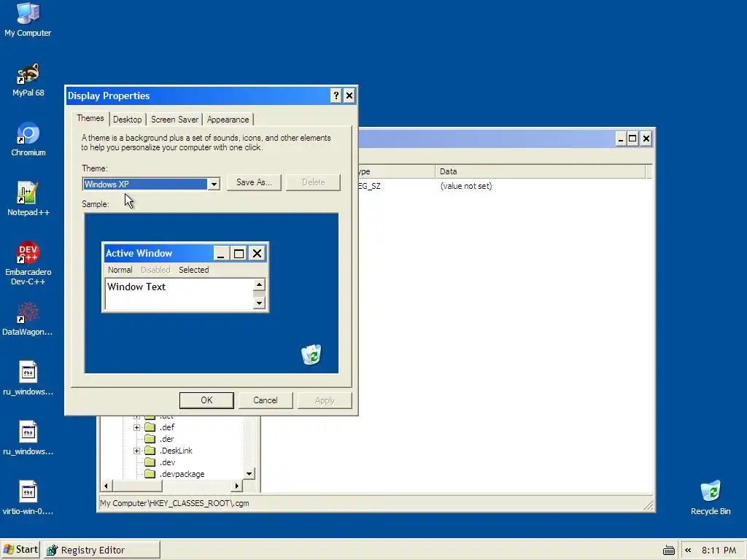
Task: Select the virtio-win desktop file icon
Action: [28, 498]
